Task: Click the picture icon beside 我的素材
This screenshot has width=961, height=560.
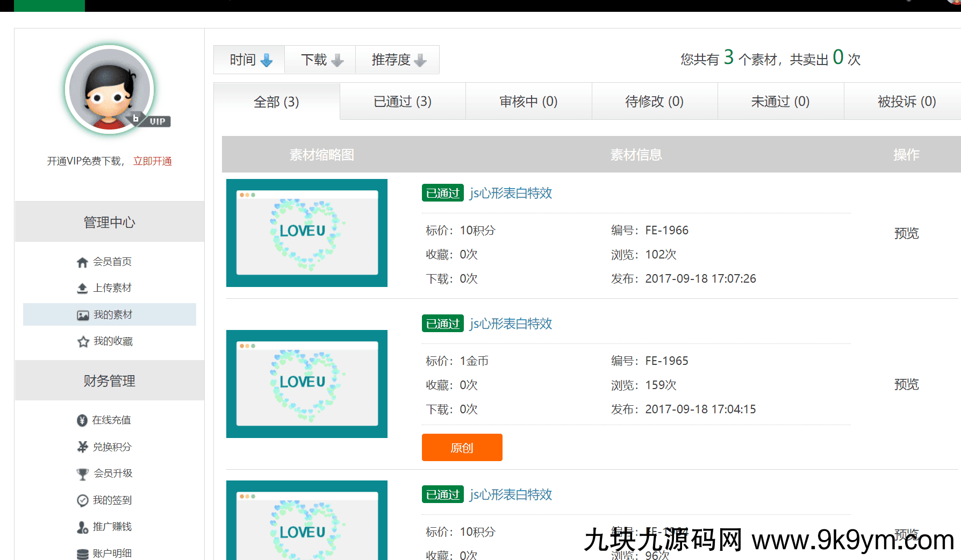Action: point(83,315)
